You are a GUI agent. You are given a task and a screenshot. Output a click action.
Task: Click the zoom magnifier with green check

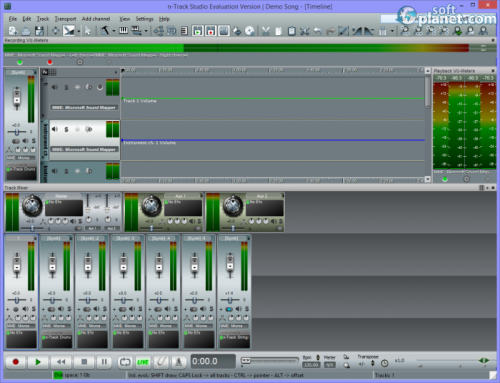(458, 31)
